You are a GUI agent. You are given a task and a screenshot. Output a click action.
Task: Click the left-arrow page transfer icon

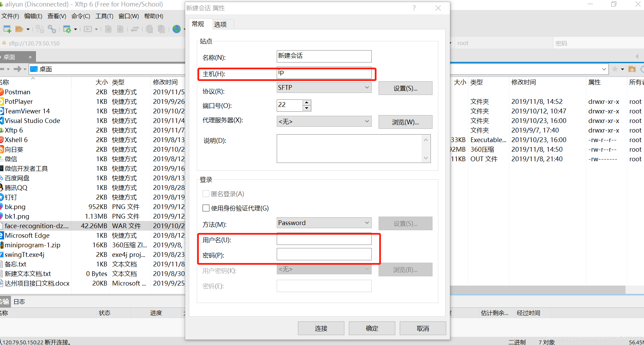click(x=108, y=29)
